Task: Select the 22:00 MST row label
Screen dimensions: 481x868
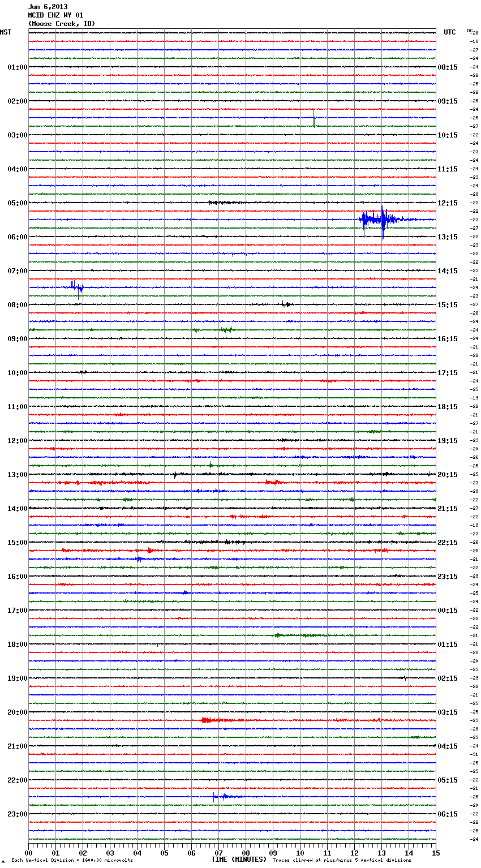Action: (17, 780)
